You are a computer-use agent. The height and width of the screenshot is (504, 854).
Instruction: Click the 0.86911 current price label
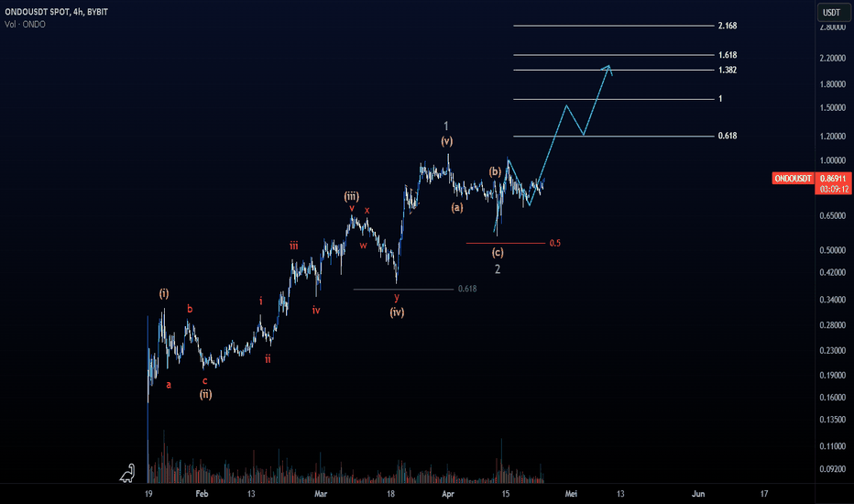tap(833, 178)
